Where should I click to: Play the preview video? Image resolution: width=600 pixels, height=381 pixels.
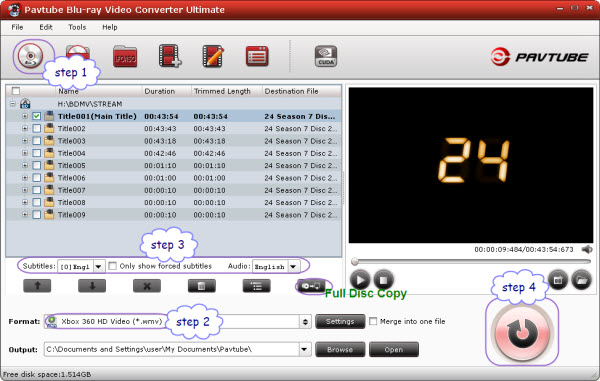pyautogui.click(x=360, y=280)
